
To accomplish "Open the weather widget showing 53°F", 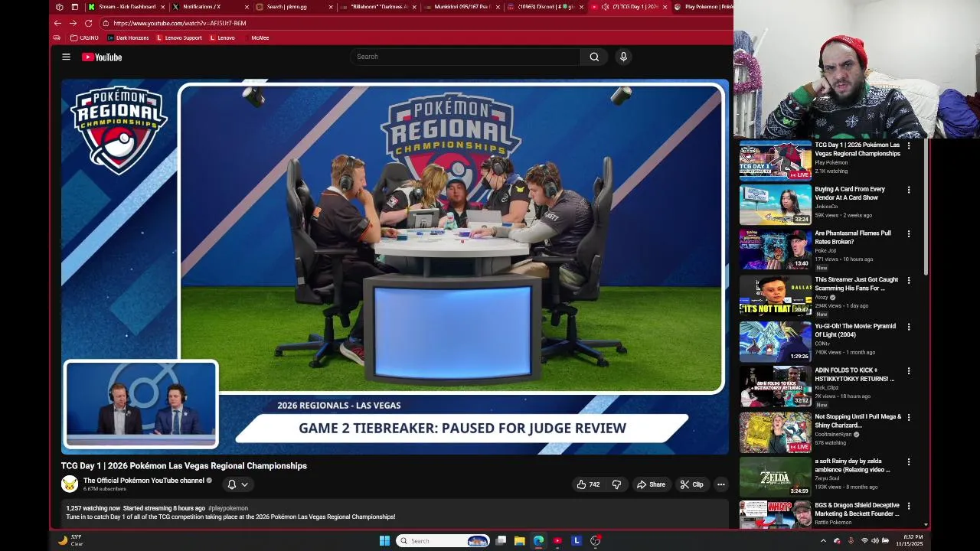I will click(70, 540).
